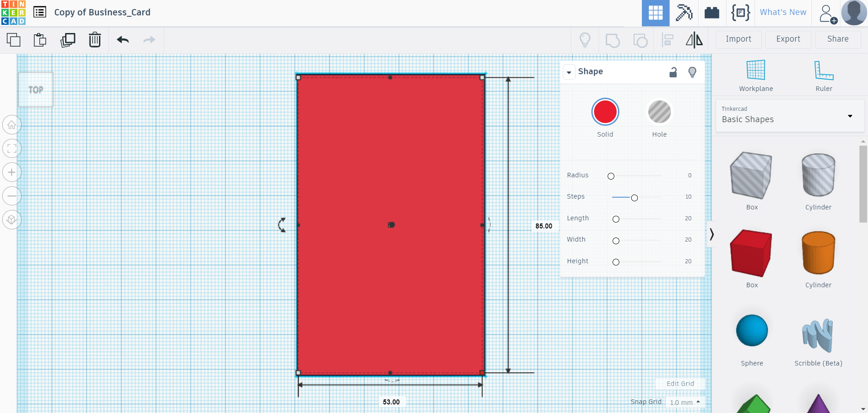Screen dimensions: 868x413
Task: Click the 85.00 dimension value
Action: pyautogui.click(x=544, y=226)
